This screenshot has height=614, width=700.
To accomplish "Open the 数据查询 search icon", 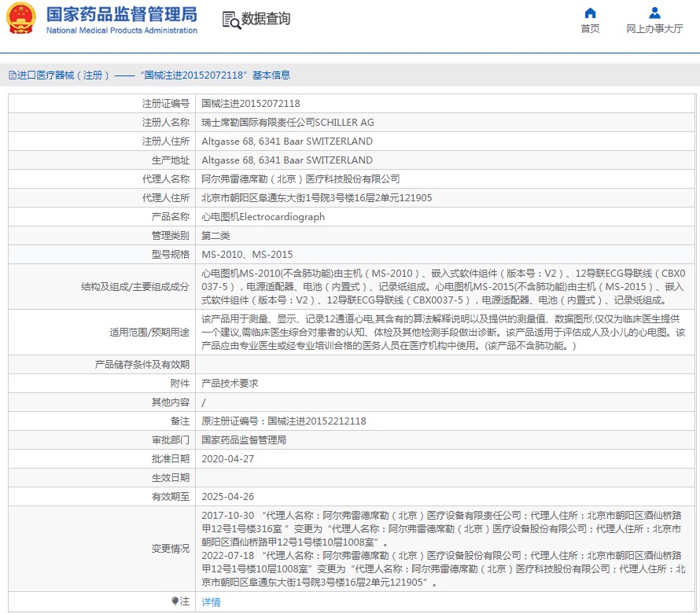I will (x=231, y=20).
